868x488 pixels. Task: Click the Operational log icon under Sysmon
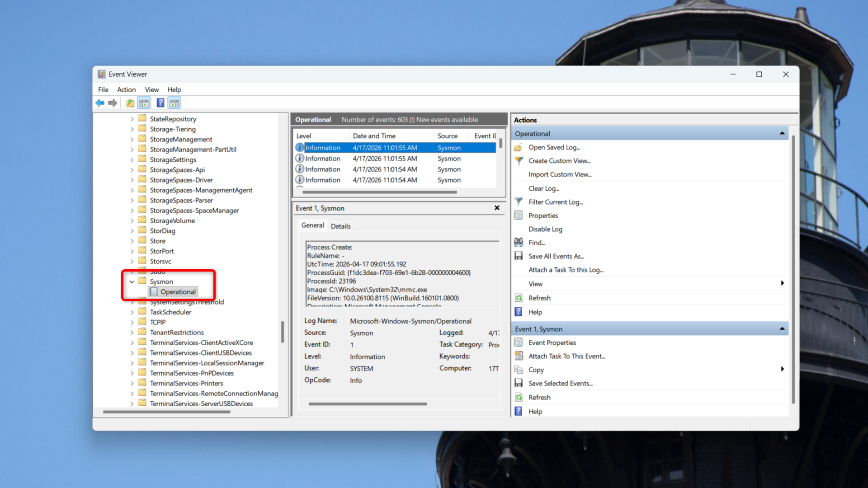point(154,292)
